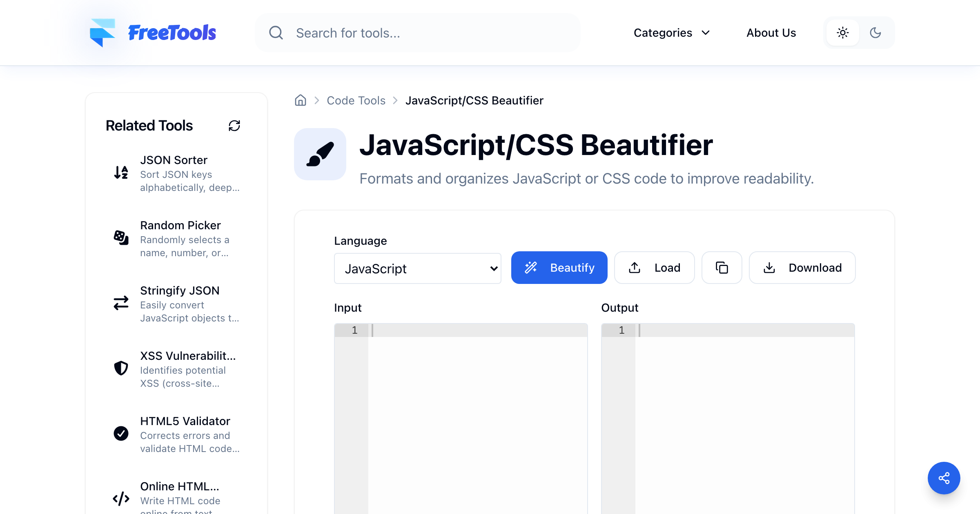This screenshot has height=514, width=980.
Task: Click the Output label
Action: click(620, 308)
